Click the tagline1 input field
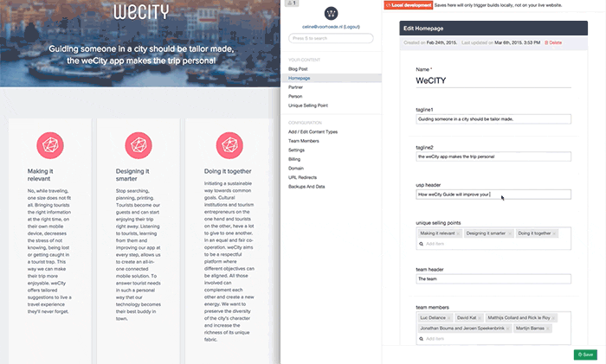 493,119
